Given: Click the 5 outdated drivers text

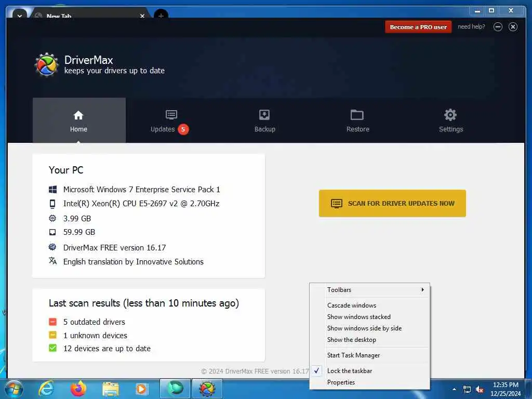Looking at the screenshot, I should tap(94, 322).
